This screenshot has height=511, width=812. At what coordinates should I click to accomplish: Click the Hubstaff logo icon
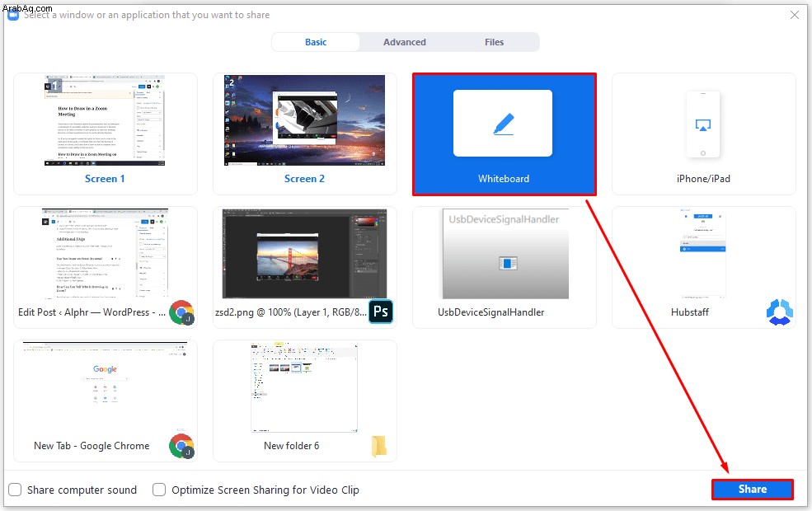[x=779, y=312]
